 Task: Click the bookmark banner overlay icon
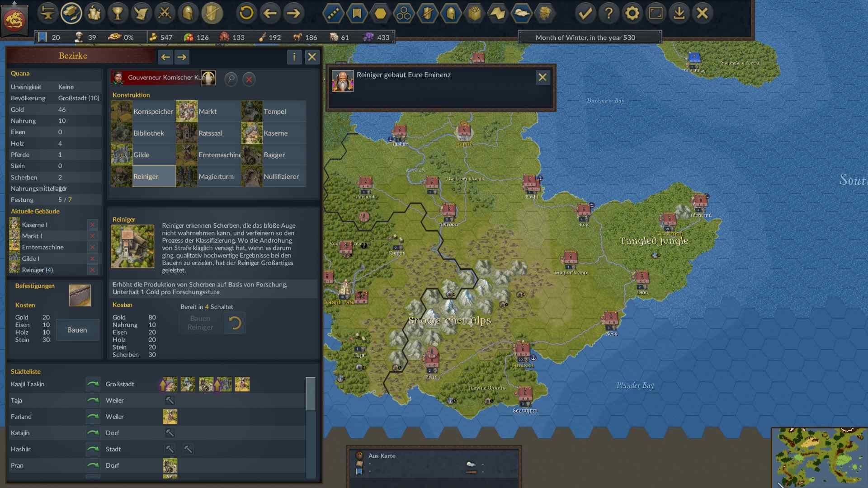357,13
